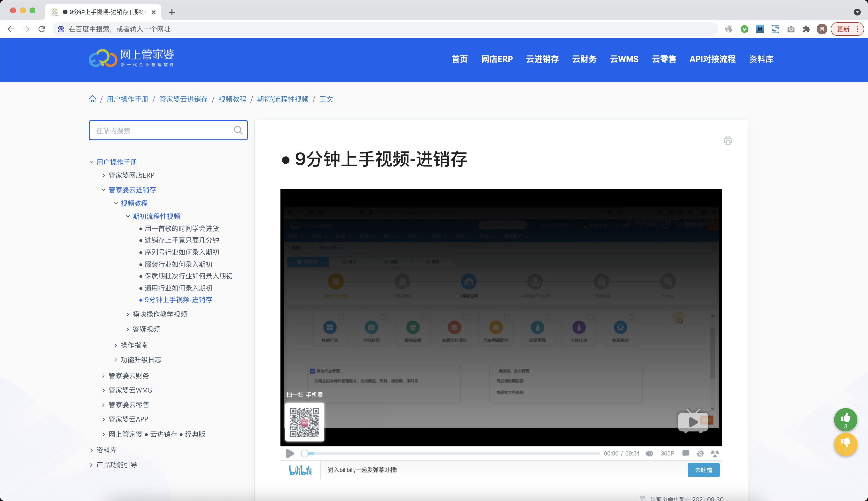This screenshot has height=501, width=868.
Task: Expand the 模块操作教学视频 node
Action: 128,314
